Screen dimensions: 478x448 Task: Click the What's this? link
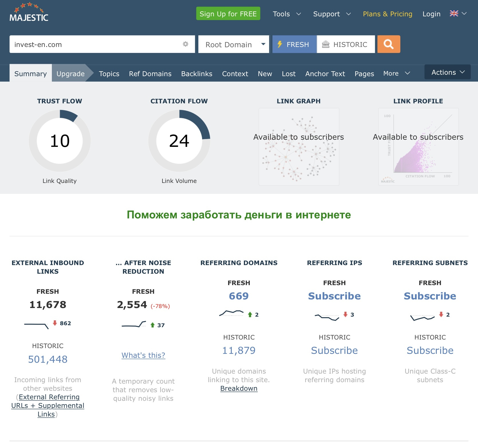click(143, 355)
